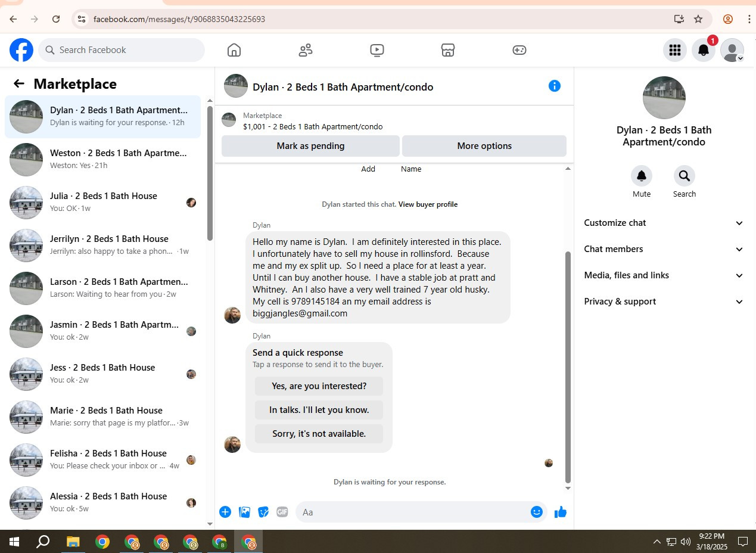The image size is (756, 553).
Task: Bookmark this tab with the star icon
Action: point(698,19)
